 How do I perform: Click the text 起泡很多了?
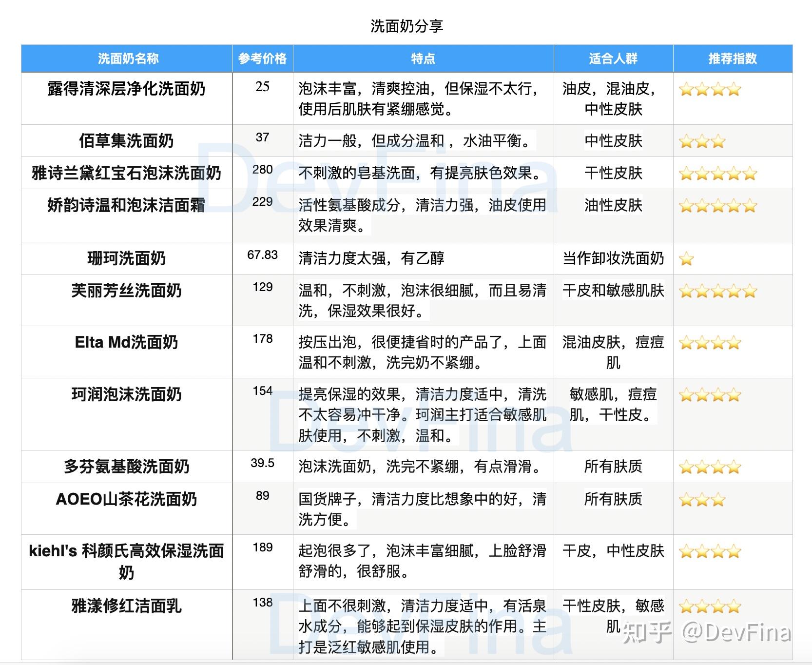[x=335, y=551]
